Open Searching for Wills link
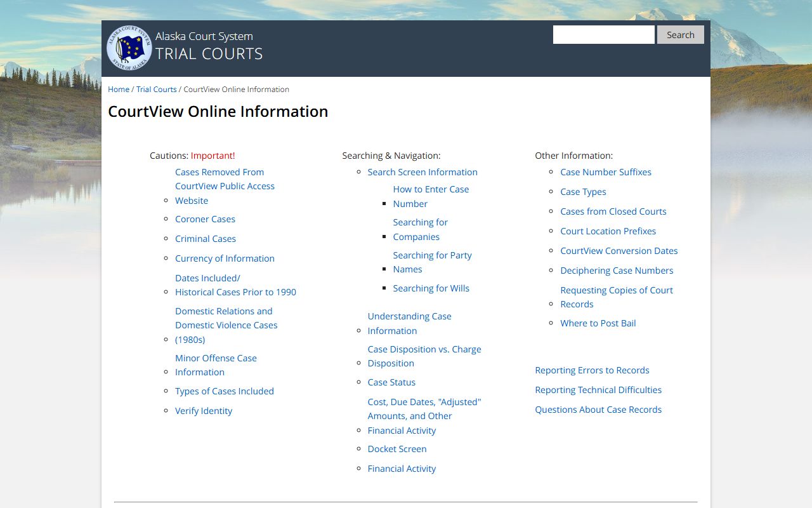Image resolution: width=812 pixels, height=508 pixels. 431,288
